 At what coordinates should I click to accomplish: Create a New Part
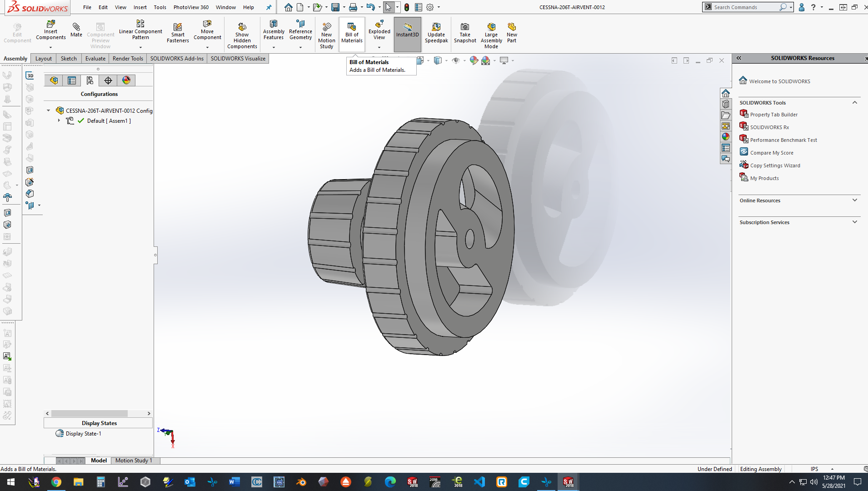[x=512, y=33]
